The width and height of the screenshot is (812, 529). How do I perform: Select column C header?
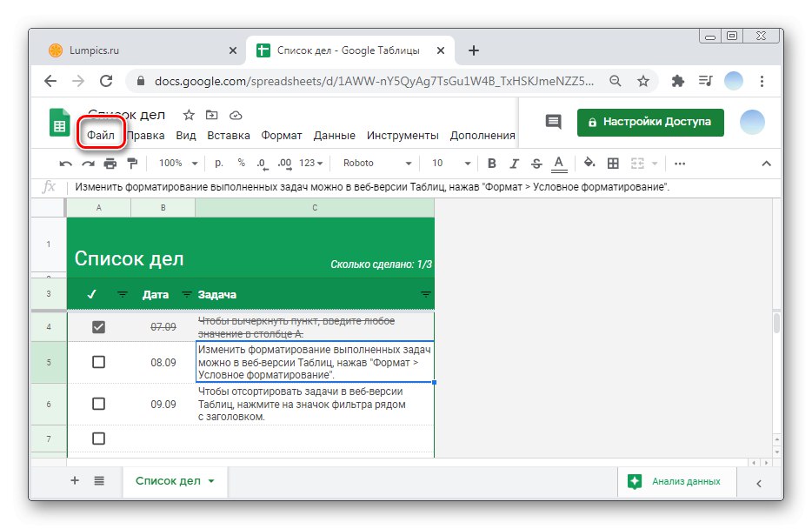[315, 208]
